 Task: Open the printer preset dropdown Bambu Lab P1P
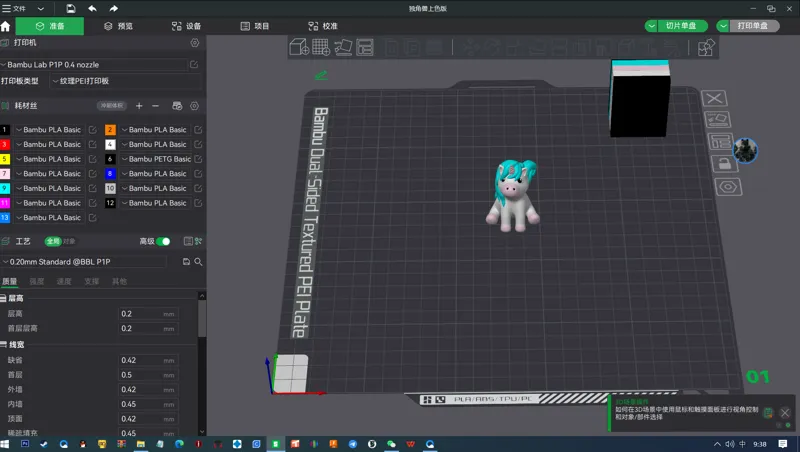tap(94, 65)
